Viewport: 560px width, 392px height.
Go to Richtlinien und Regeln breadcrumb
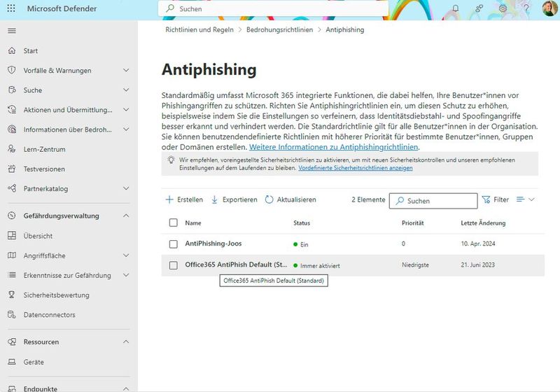[199, 29]
